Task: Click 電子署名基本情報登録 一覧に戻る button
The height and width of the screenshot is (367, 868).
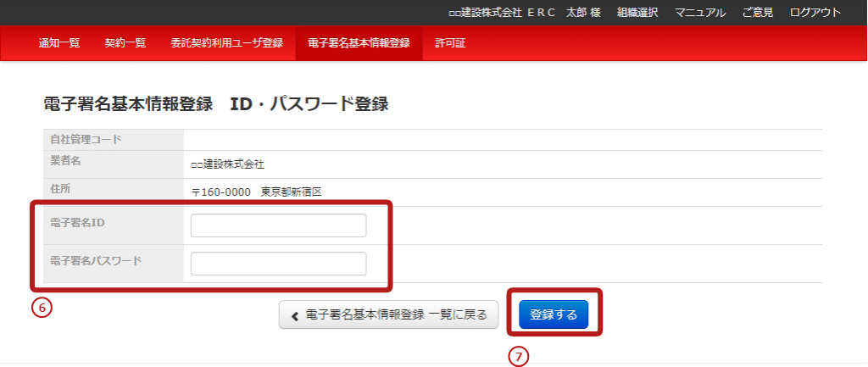Action: pyautogui.click(x=389, y=315)
